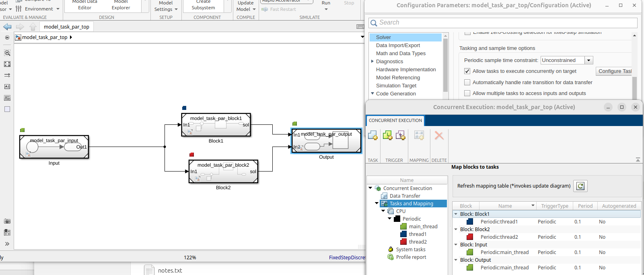Open the Periodic sample time constraint dropdown
The image size is (644, 275).
pos(588,60)
